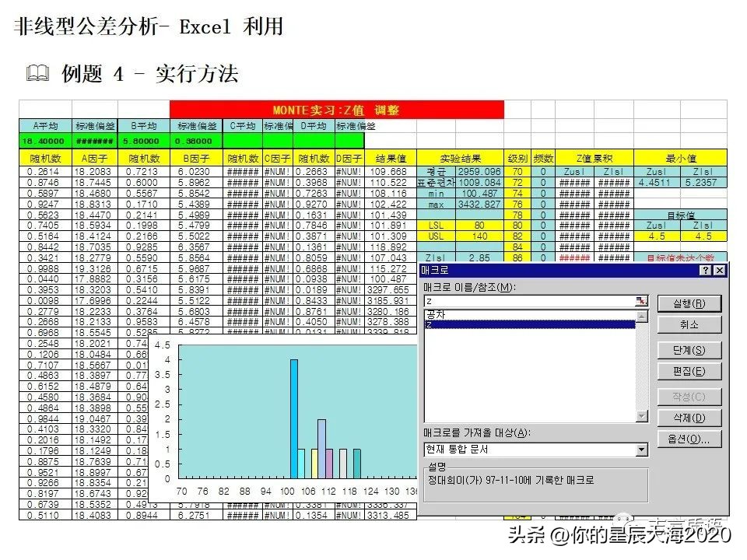
Task: Select the LSL cell showing 80
Action: pyautogui.click(x=480, y=226)
